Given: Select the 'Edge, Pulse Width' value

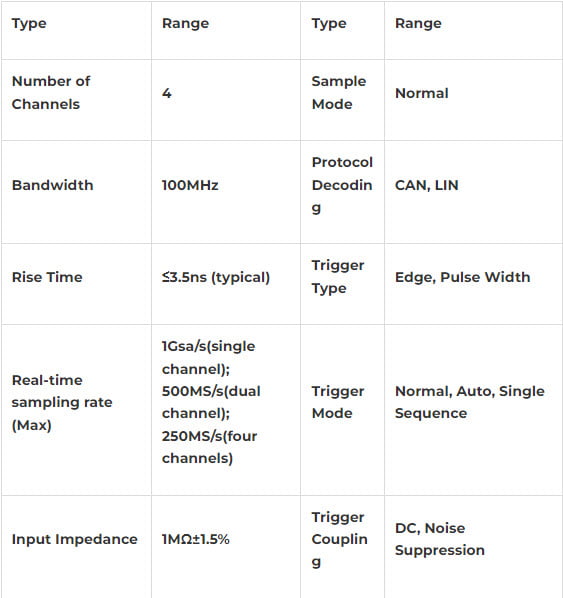Looking at the screenshot, I should [x=463, y=277].
